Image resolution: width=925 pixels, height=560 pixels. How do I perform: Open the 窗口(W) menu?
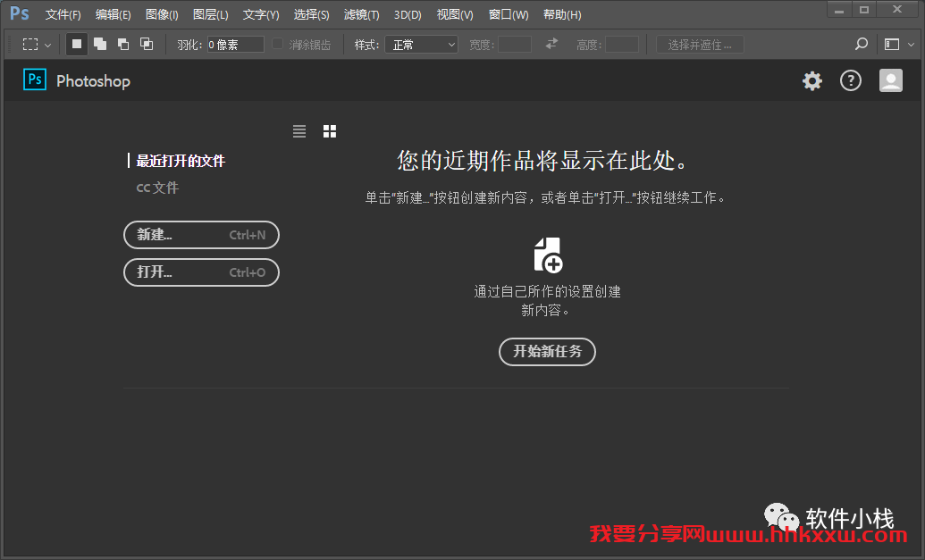pos(509,14)
